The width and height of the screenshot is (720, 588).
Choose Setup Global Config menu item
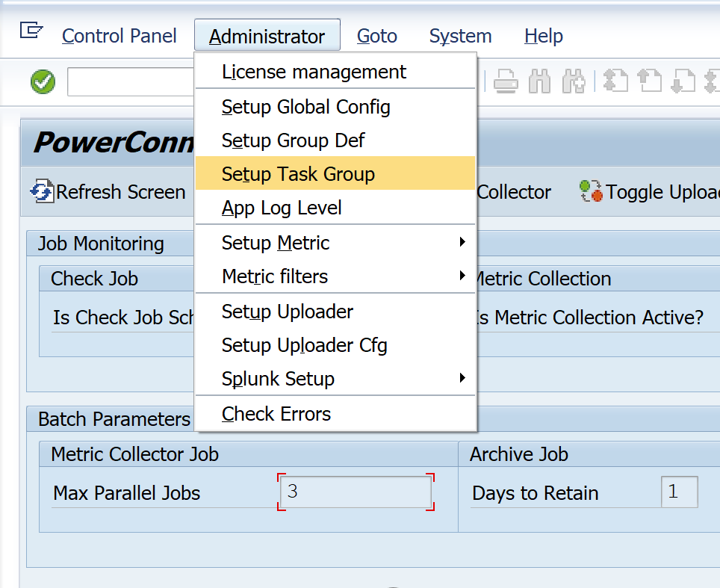point(305,107)
